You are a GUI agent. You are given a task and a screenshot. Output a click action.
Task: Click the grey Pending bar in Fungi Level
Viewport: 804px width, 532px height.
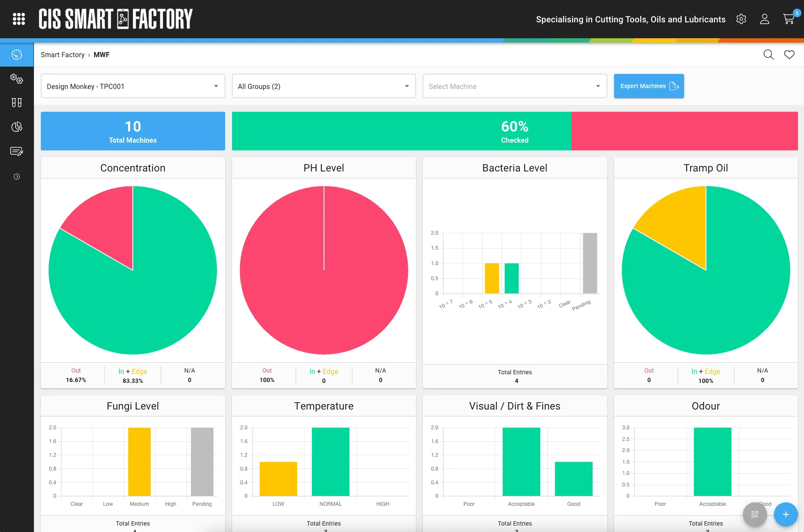pyautogui.click(x=202, y=462)
